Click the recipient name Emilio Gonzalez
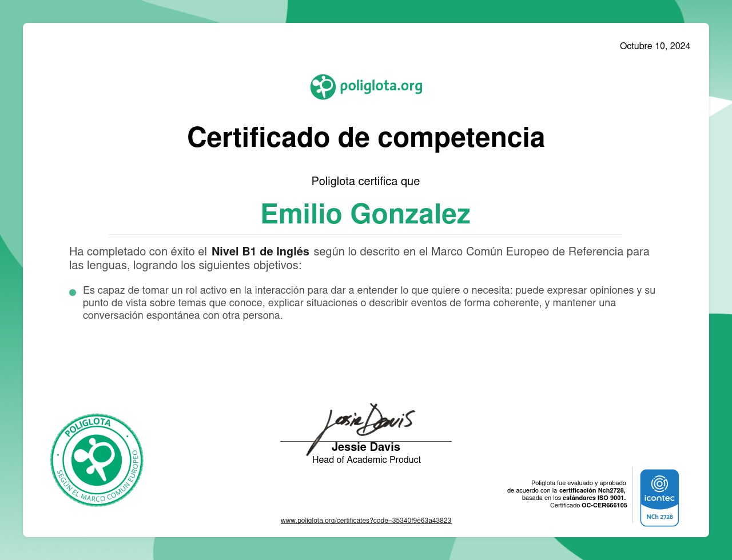This screenshot has width=732, height=560. 366,214
